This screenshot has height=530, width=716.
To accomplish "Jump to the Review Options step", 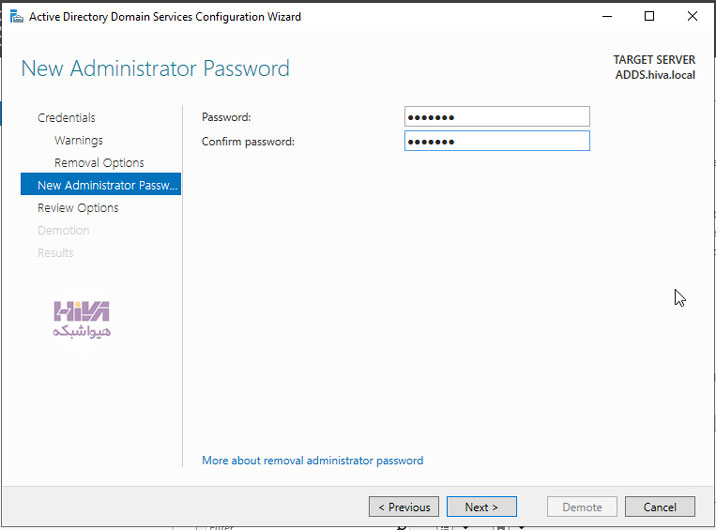I will click(78, 208).
